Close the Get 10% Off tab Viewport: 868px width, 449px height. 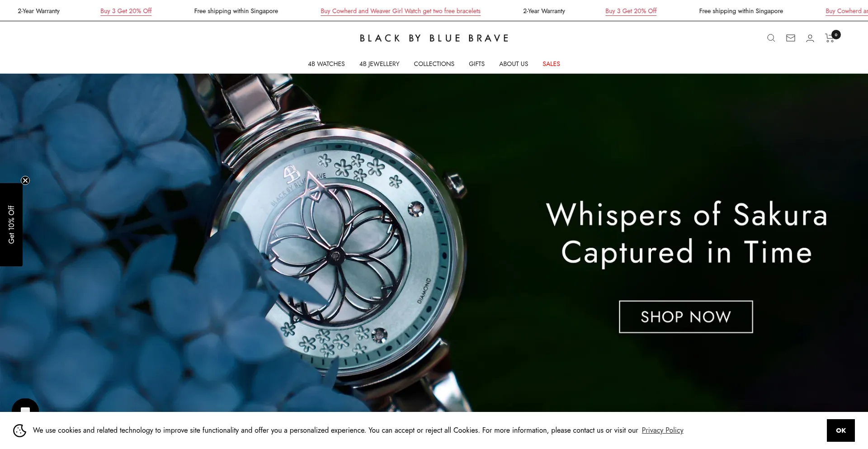point(25,180)
